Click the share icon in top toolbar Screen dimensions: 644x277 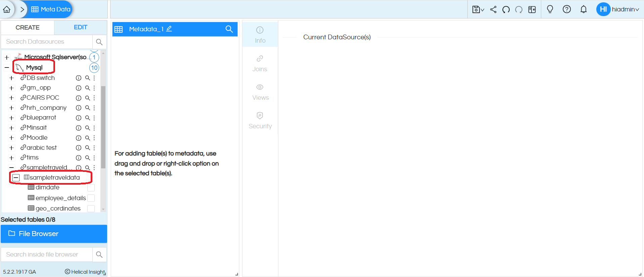493,9
